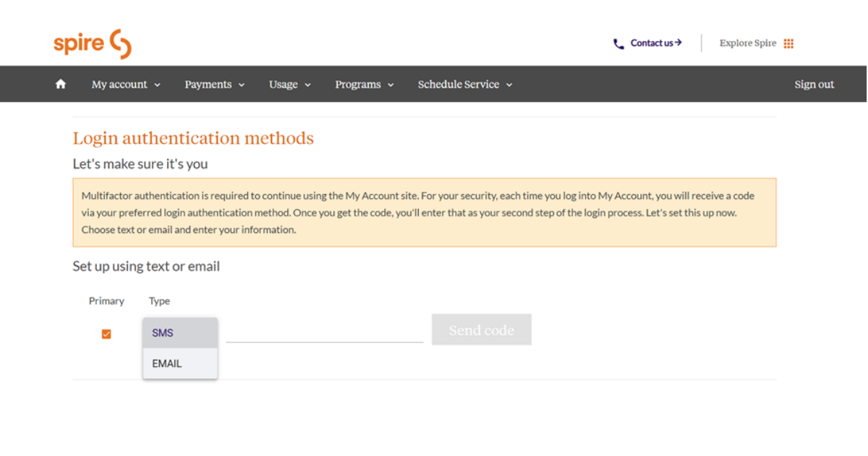Viewport: 868px width, 456px height.
Task: Go to the home icon in navbar
Action: (x=61, y=84)
